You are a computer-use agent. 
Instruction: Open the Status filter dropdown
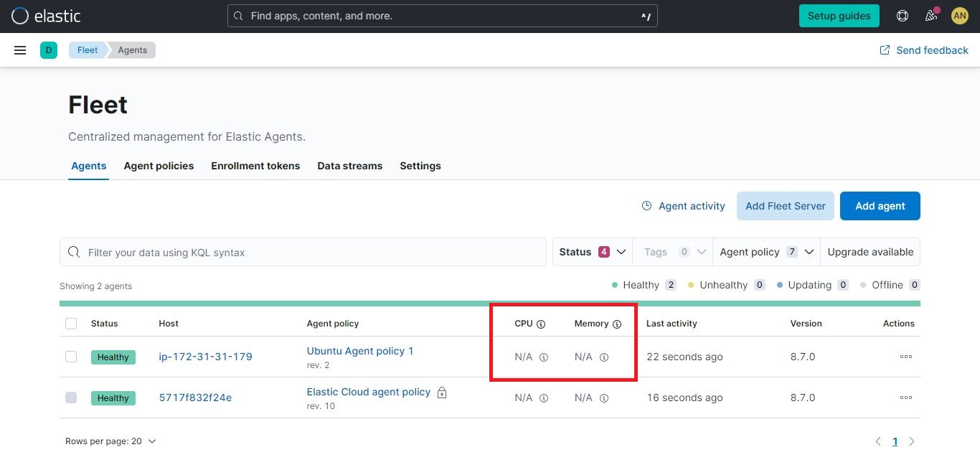(591, 252)
